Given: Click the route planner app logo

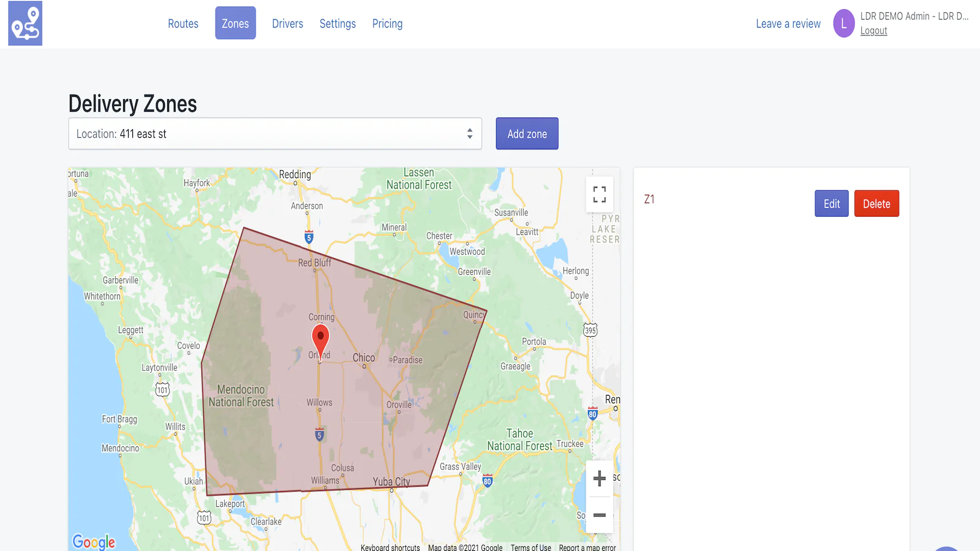Looking at the screenshot, I should coord(25,23).
